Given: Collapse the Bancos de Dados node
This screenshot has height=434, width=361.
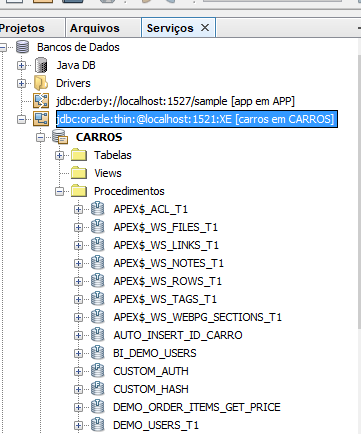Looking at the screenshot, I should point(2,47).
